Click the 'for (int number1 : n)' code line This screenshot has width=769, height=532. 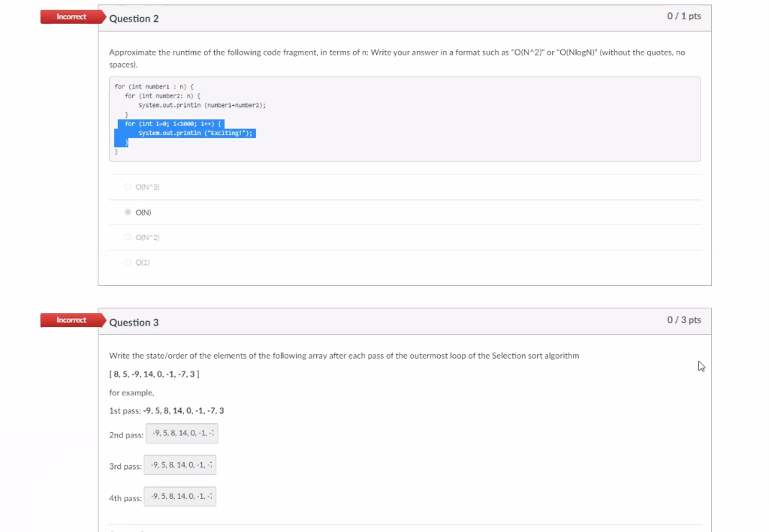[x=154, y=87]
